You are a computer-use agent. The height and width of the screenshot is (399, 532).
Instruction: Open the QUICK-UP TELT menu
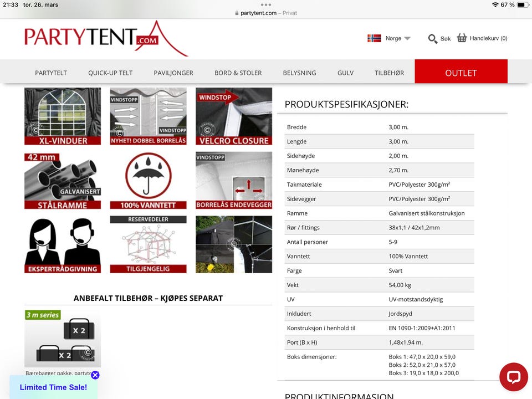pos(110,73)
